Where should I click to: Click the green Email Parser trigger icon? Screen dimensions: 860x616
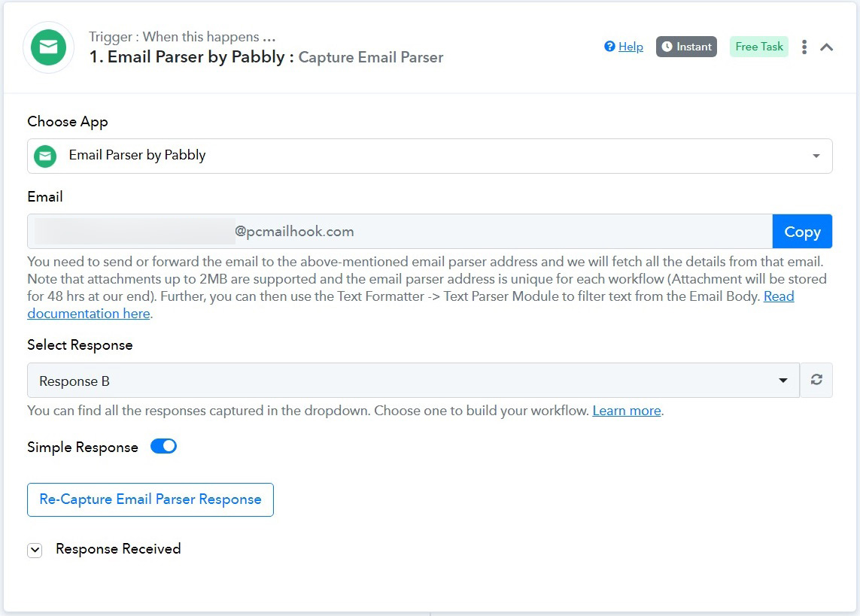pyautogui.click(x=48, y=47)
